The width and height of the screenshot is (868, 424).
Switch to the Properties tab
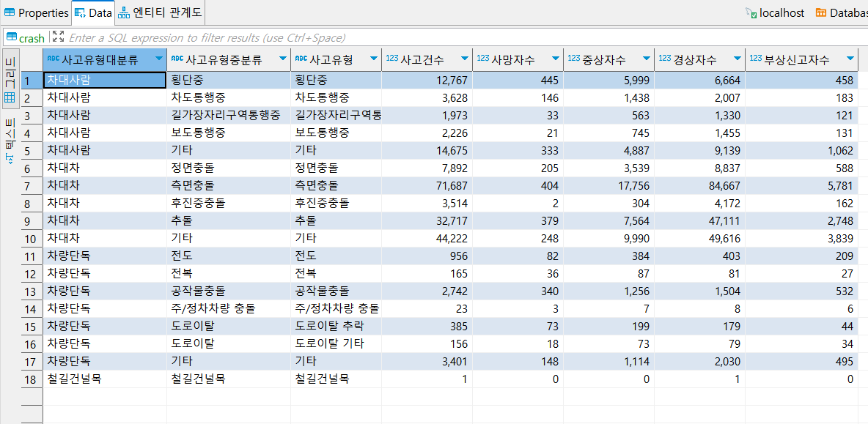click(36, 12)
